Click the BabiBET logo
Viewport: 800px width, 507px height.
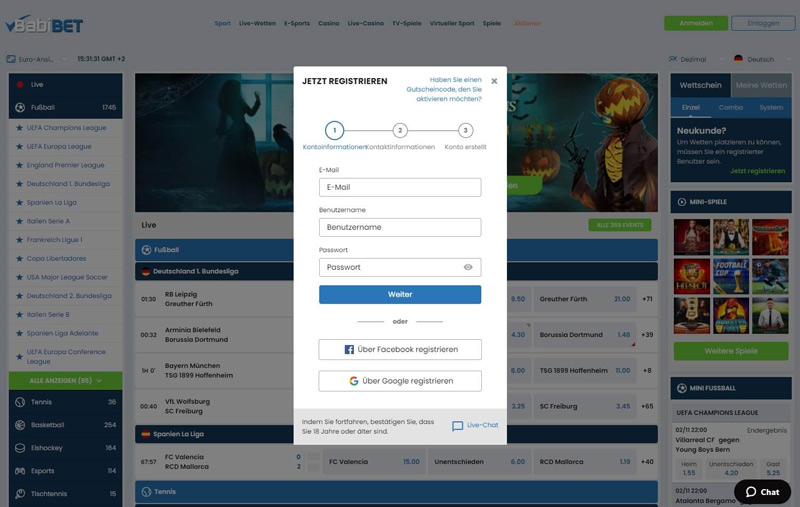pyautogui.click(x=44, y=24)
